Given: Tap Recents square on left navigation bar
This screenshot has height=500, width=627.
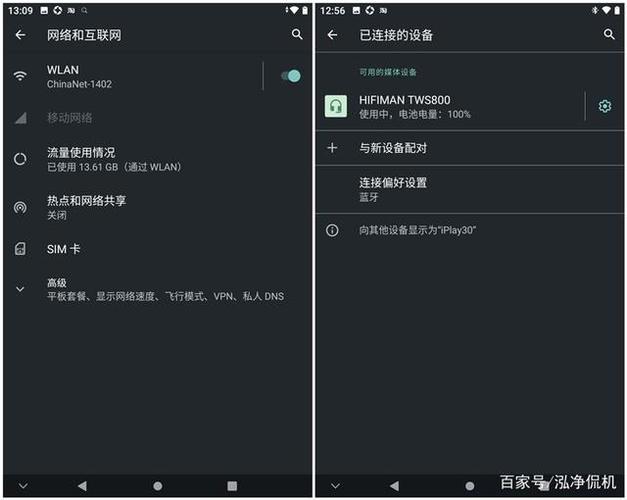Looking at the screenshot, I should click(x=232, y=486).
